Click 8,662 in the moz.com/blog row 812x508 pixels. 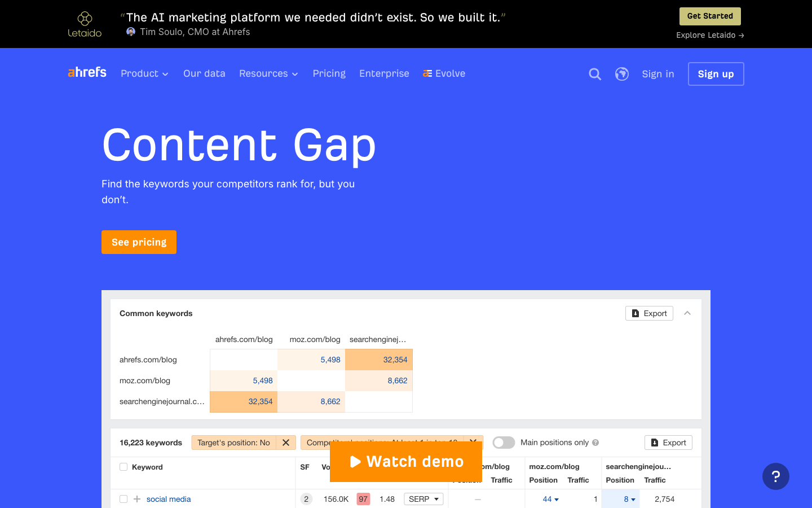click(398, 380)
